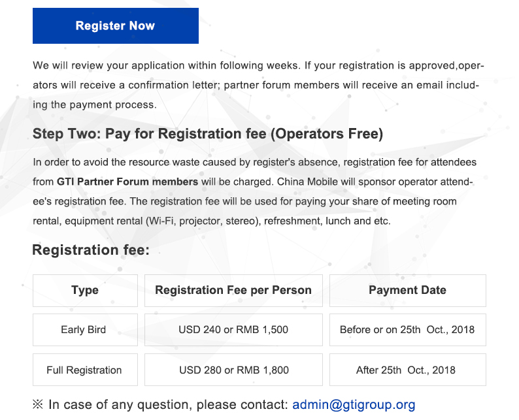Click the Full Registration table cell

click(85, 370)
